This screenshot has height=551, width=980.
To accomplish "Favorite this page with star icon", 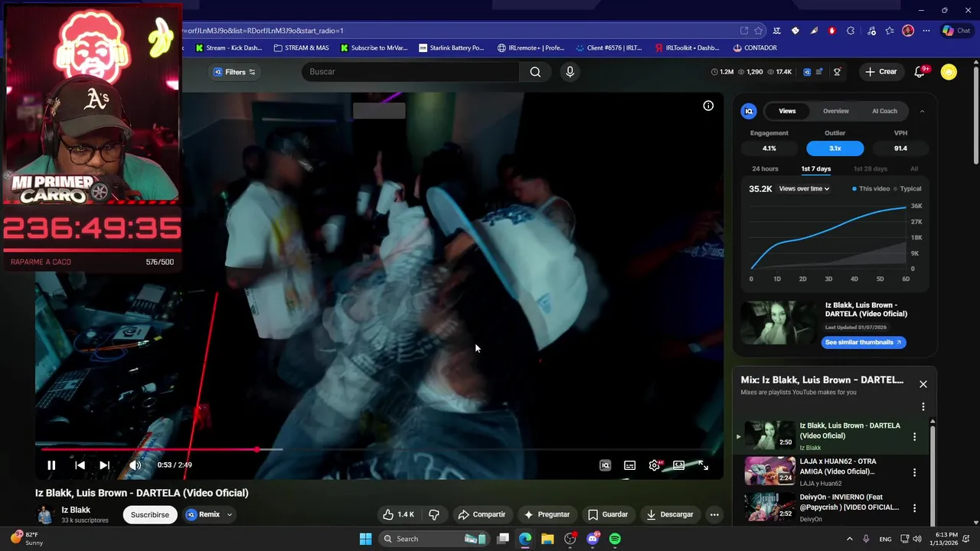I will click(x=758, y=31).
